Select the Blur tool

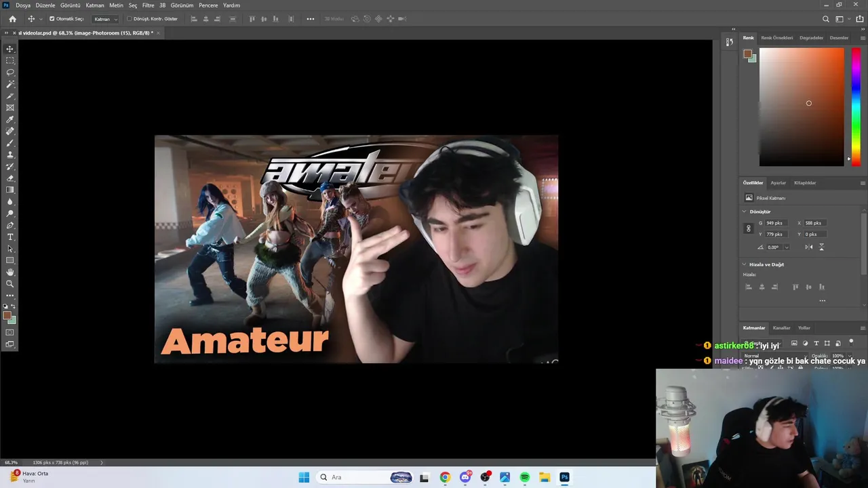(x=10, y=201)
